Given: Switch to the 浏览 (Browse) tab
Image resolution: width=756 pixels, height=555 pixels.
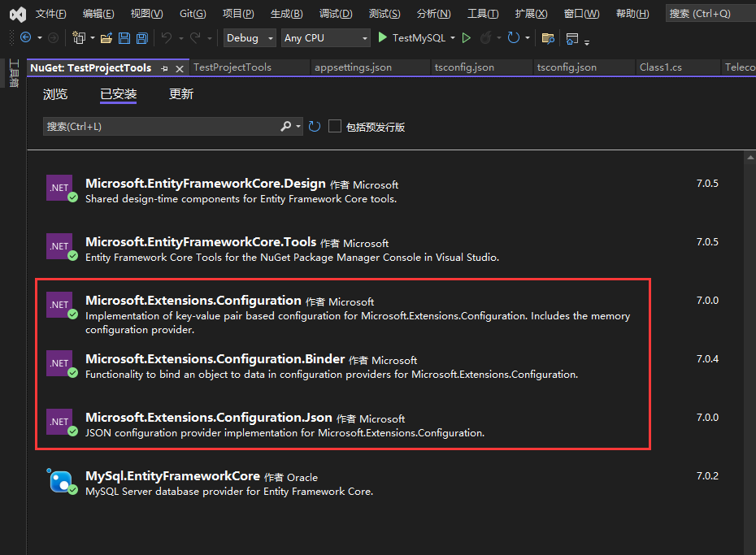Looking at the screenshot, I should point(55,94).
